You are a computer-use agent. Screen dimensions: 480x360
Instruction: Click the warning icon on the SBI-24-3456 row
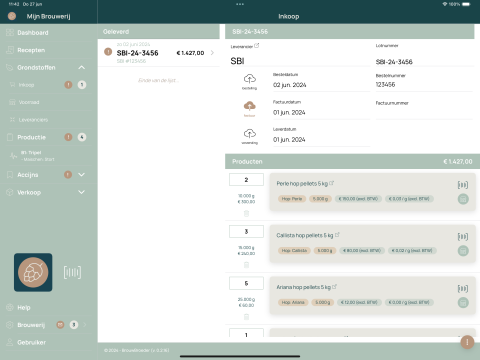click(x=108, y=52)
